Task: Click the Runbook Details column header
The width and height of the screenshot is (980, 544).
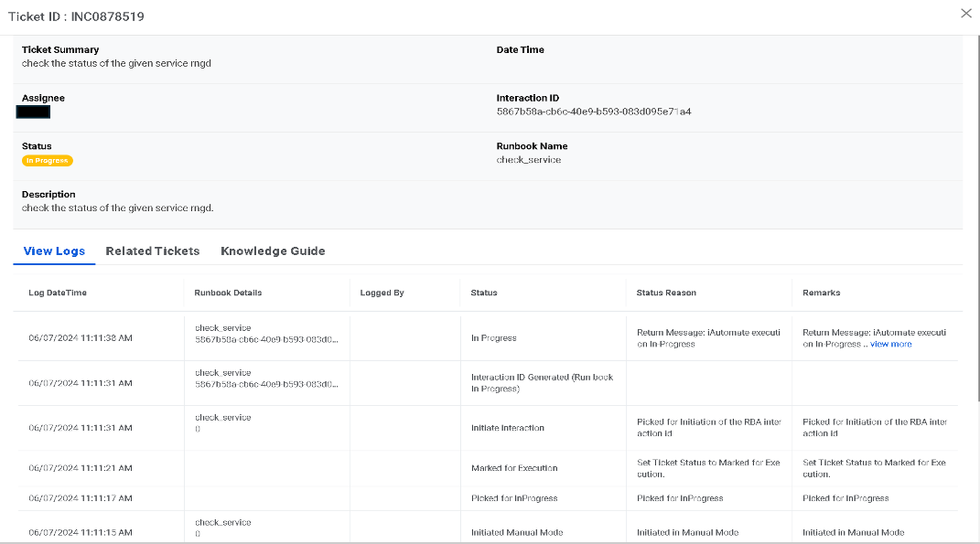Action: pyautogui.click(x=228, y=293)
